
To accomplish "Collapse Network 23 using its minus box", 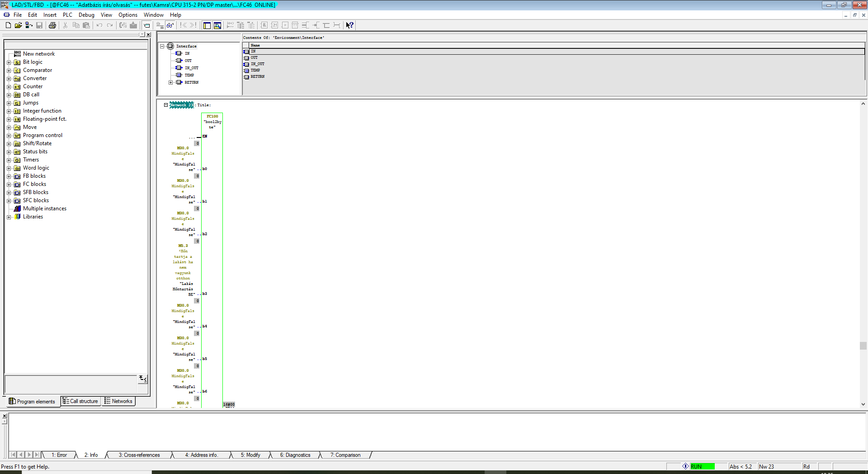I will 166,105.
